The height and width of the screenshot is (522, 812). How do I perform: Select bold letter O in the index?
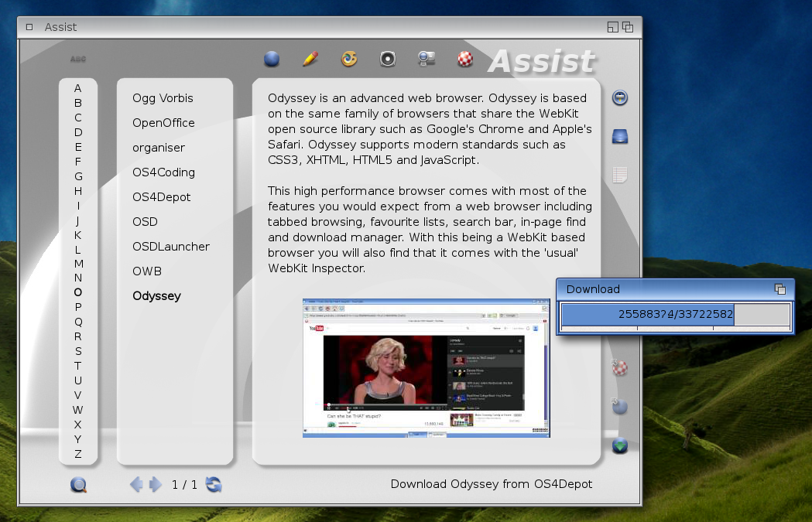coord(77,292)
